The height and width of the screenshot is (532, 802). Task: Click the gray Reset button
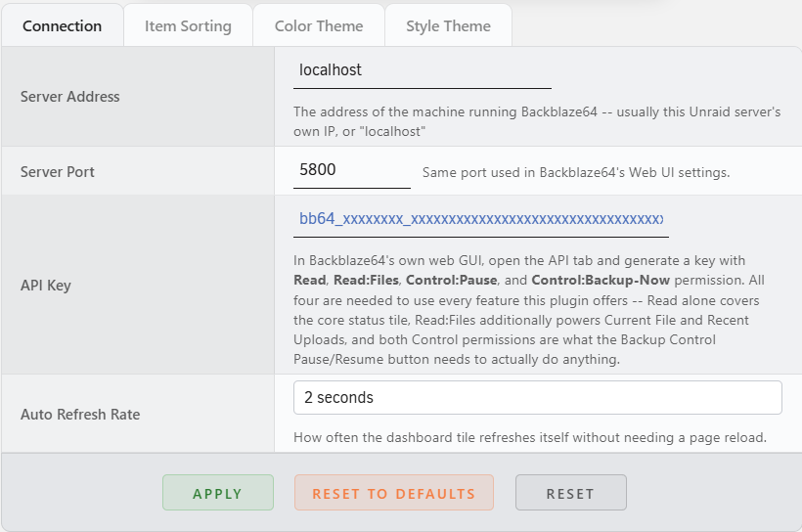pos(571,493)
